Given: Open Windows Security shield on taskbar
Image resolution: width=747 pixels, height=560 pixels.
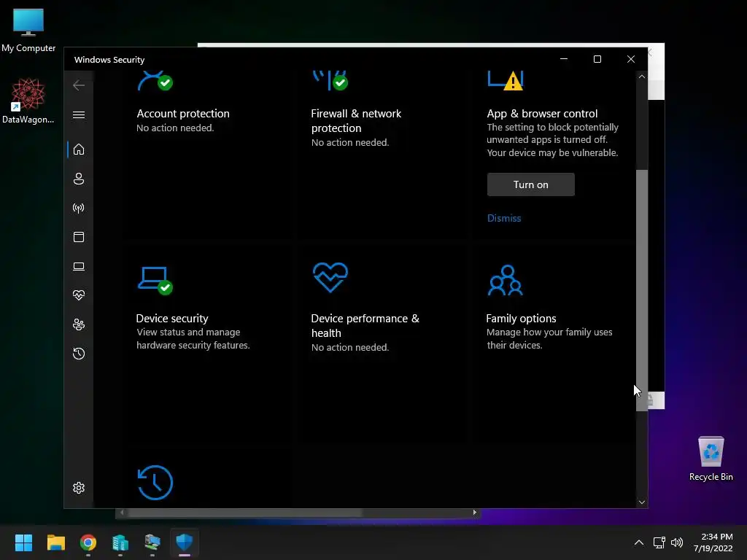Looking at the screenshot, I should (x=185, y=542).
